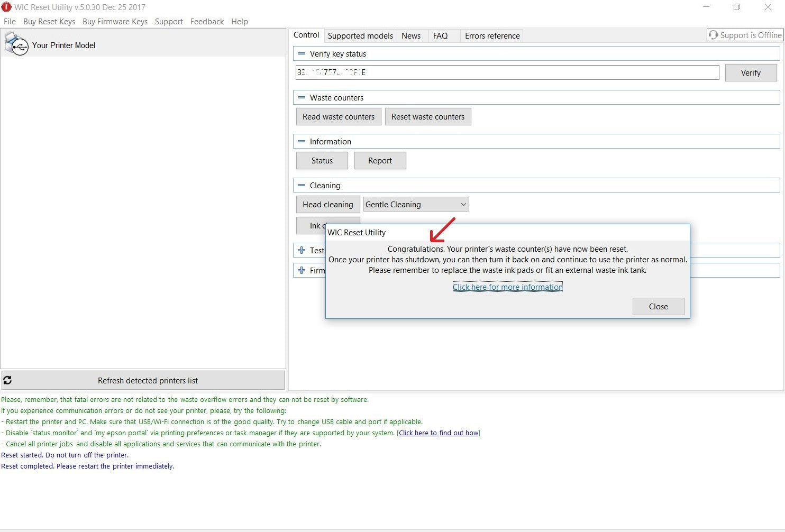Collapse the Waste counters section
Image resolution: width=785 pixels, height=532 pixels.
[302, 97]
